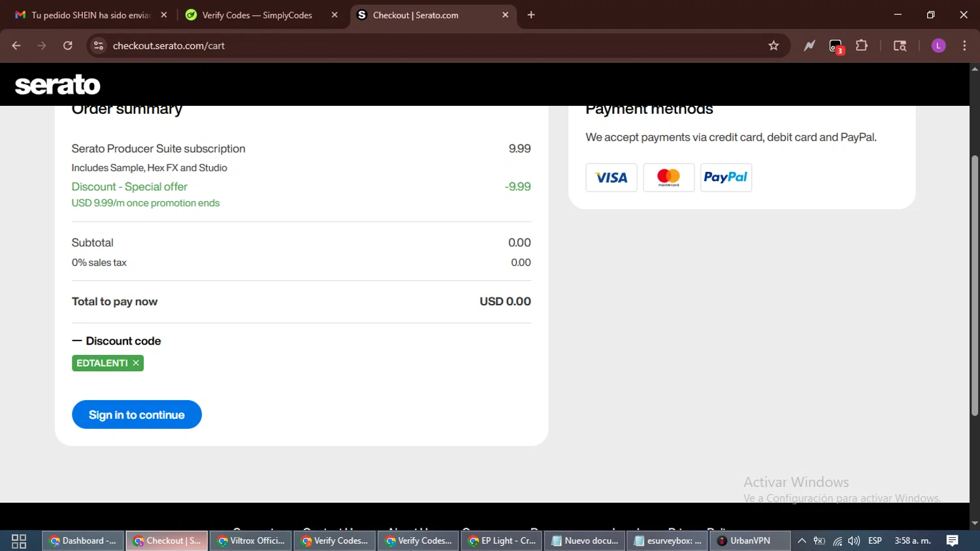Viewport: 980px width, 551px height.
Task: Open Windows Task View icon
Action: (19, 541)
